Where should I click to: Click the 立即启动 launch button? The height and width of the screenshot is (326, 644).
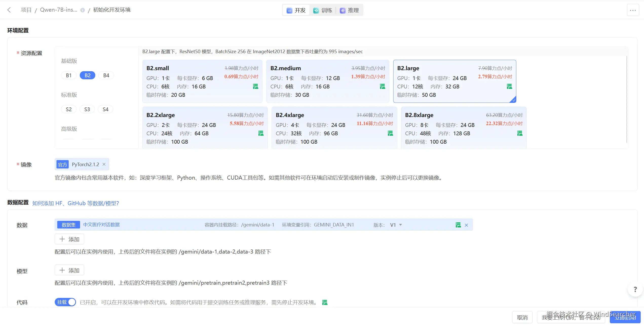pyautogui.click(x=625, y=317)
